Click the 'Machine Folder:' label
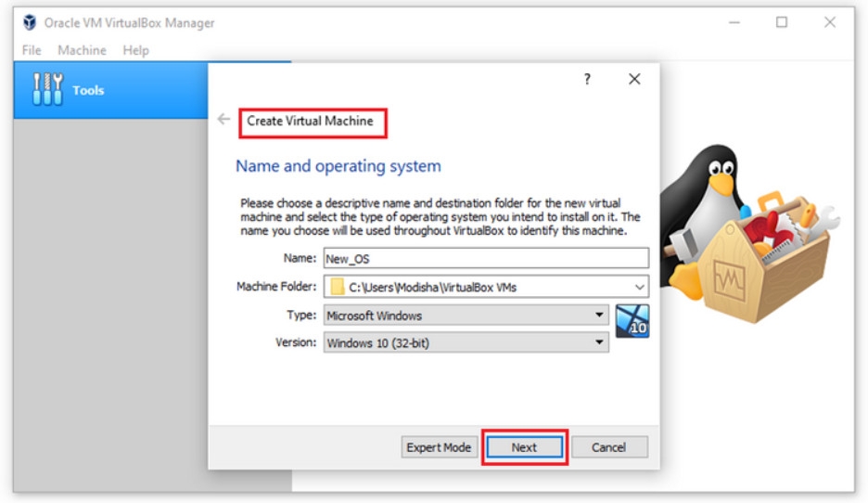 pyautogui.click(x=276, y=287)
